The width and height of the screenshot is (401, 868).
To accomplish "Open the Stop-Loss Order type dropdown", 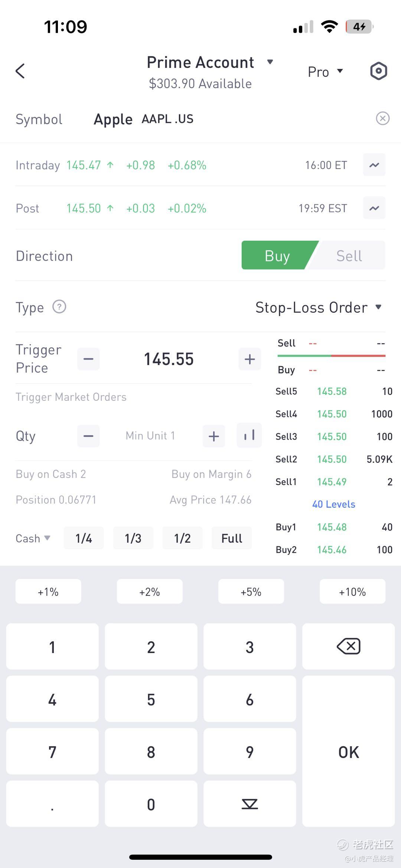I will click(x=318, y=308).
